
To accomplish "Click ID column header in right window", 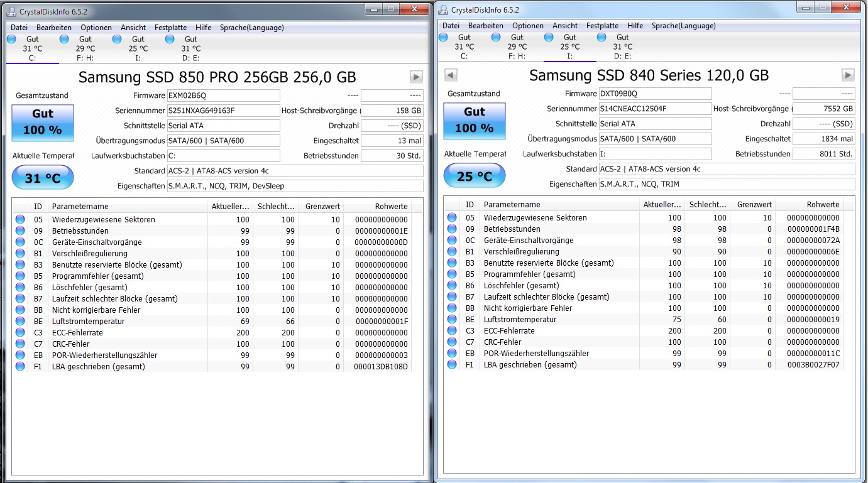I will (x=470, y=204).
